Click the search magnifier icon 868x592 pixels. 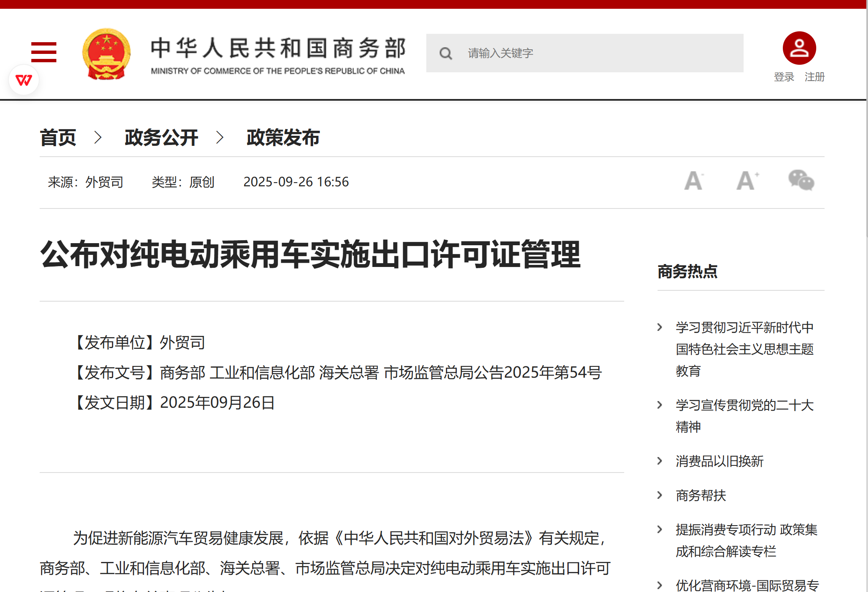(445, 53)
